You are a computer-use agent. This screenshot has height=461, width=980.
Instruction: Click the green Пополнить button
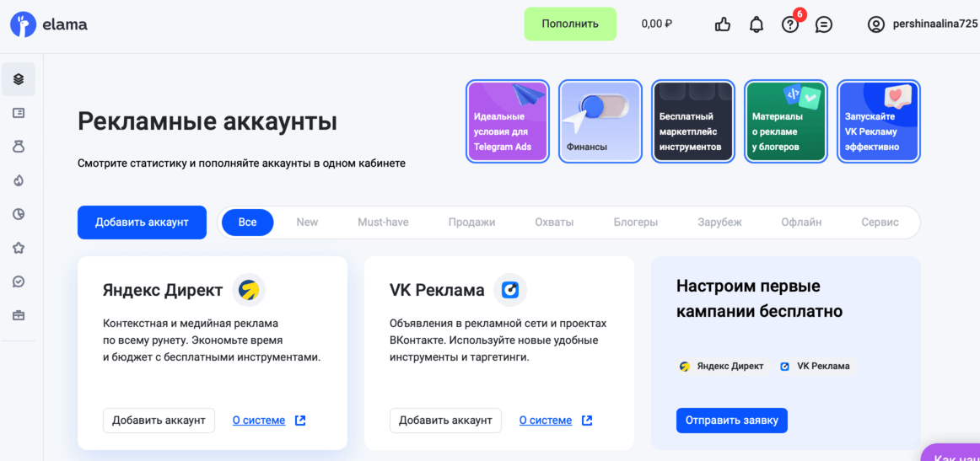point(570,24)
